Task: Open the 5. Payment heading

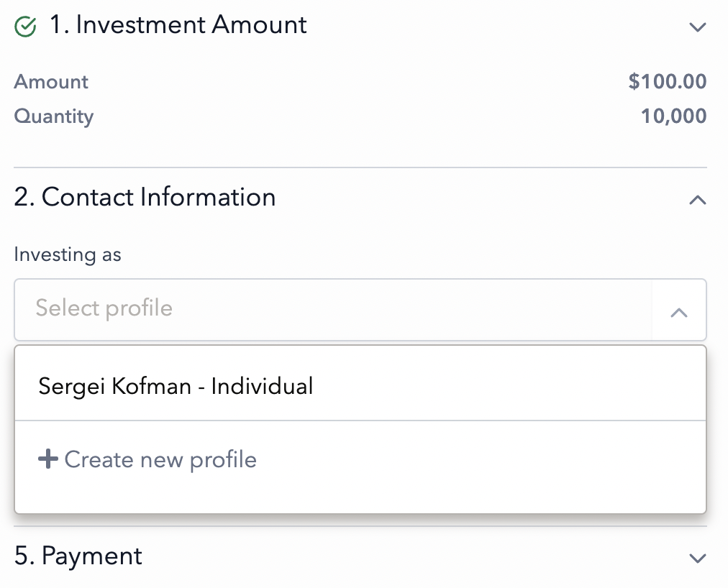Action: tap(78, 556)
